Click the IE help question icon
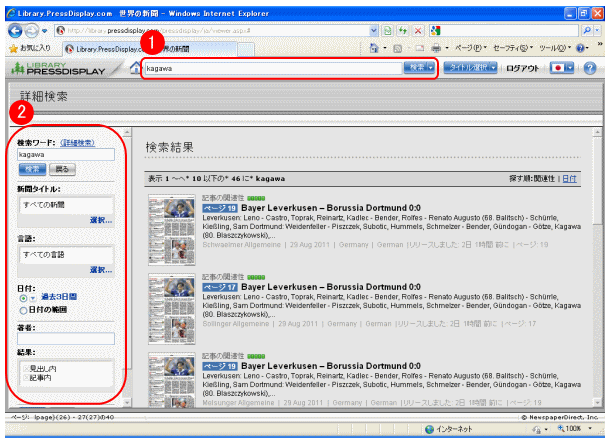 coord(580,48)
